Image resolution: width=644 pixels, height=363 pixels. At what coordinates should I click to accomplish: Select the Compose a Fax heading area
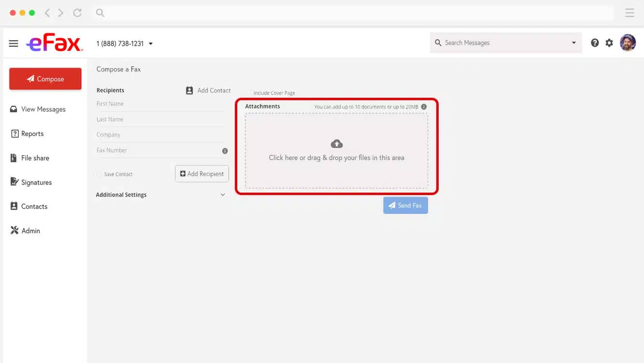[x=118, y=69]
